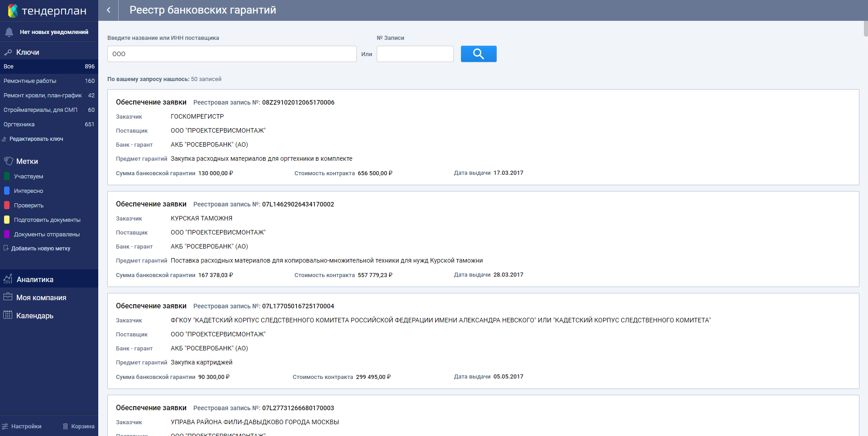Click the Метки section header
This screenshot has height=436, width=868.
click(27, 162)
